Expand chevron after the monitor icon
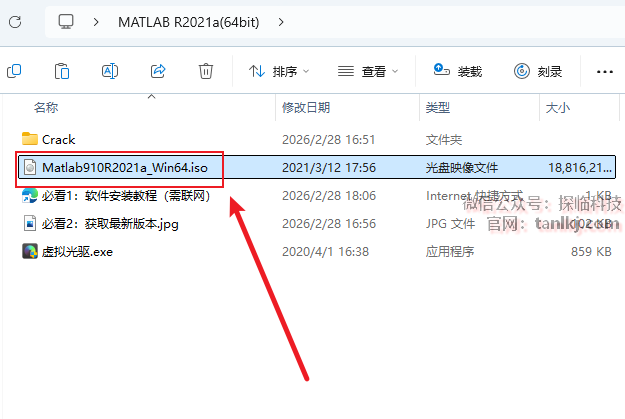Image resolution: width=625 pixels, height=419 pixels. (x=96, y=22)
